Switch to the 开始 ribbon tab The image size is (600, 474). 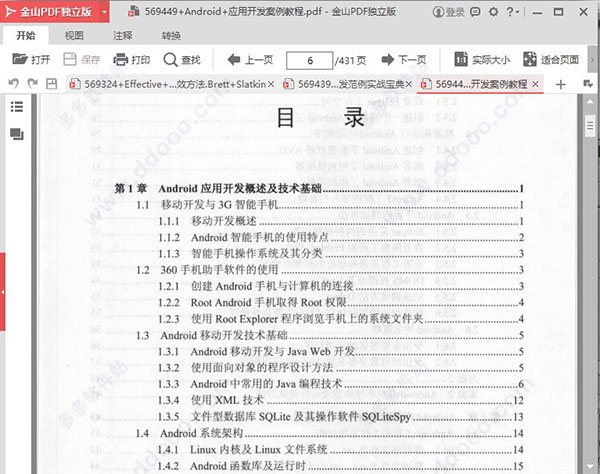(26, 36)
